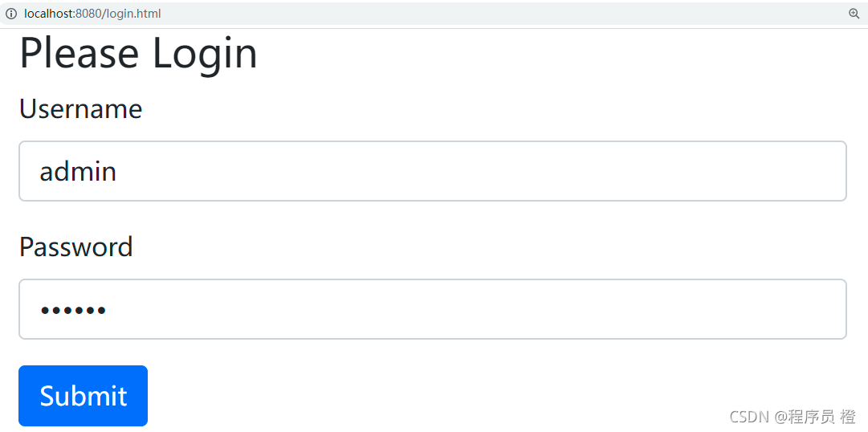Viewport: 868px width, 432px height.
Task: Place cursor on the admin text
Action: 78,172
